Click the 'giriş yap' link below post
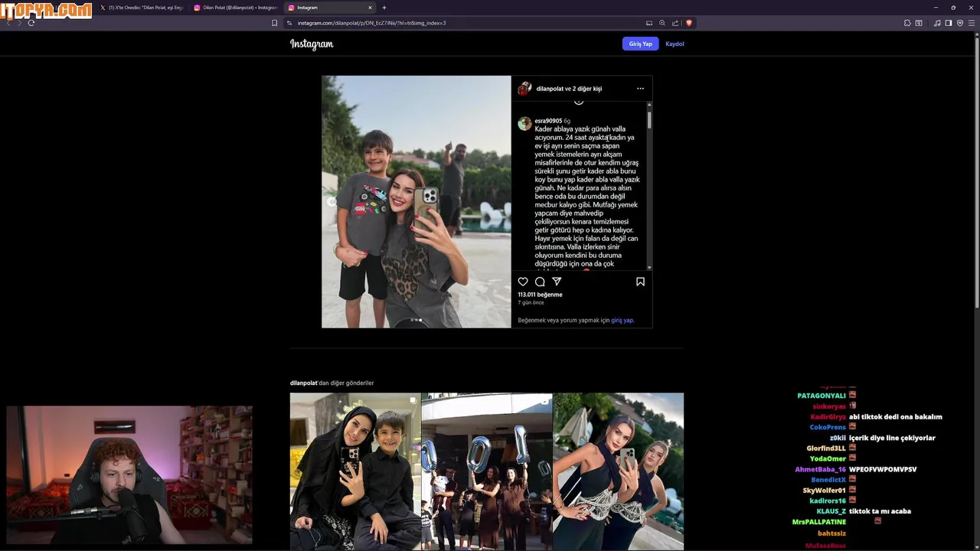This screenshot has height=551, width=980. click(x=622, y=321)
